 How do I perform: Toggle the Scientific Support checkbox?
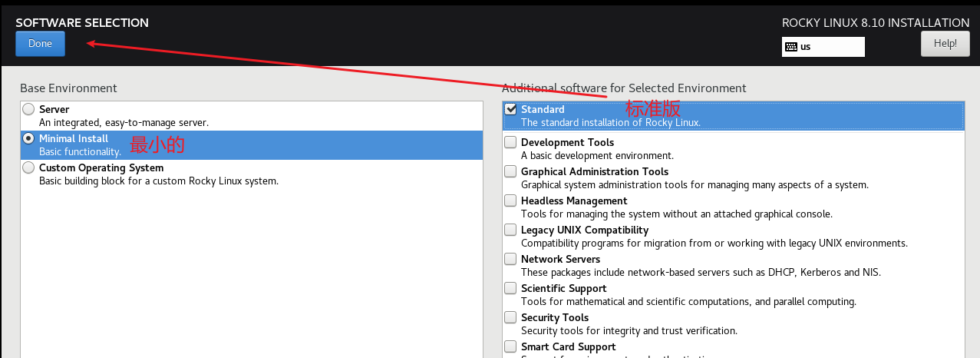[x=510, y=288]
